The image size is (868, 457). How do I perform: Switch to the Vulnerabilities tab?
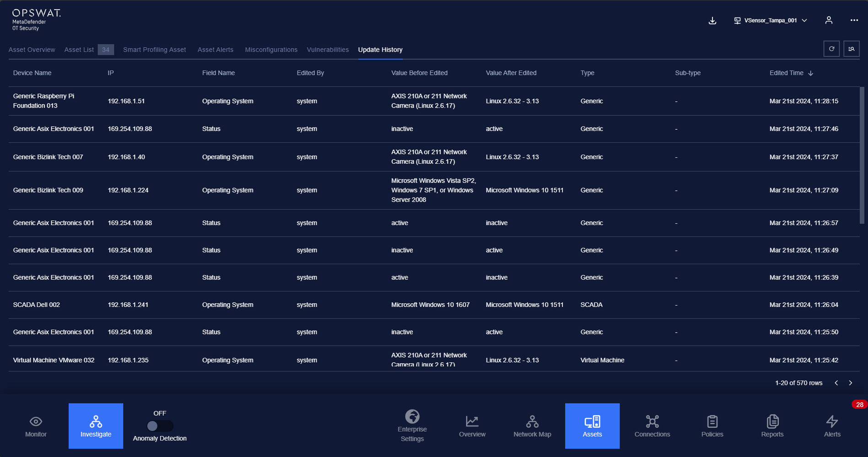click(328, 49)
